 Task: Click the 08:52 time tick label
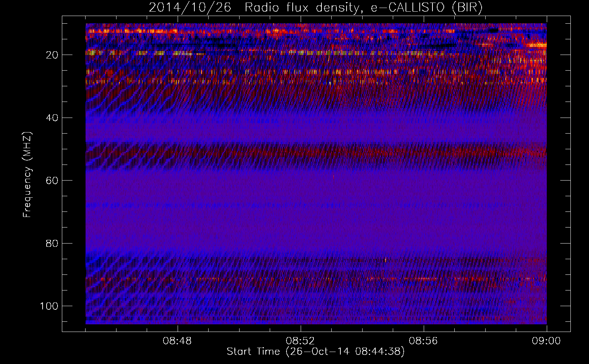pyautogui.click(x=301, y=341)
